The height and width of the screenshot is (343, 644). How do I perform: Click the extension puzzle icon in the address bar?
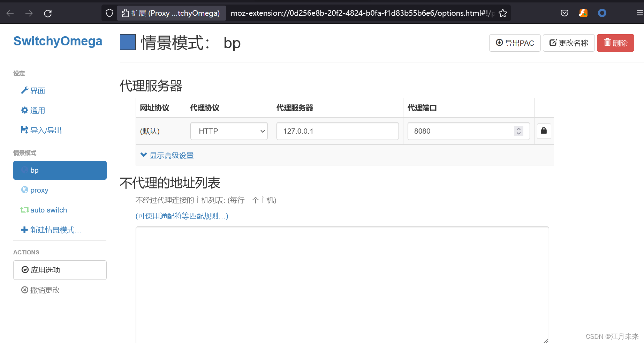point(126,13)
